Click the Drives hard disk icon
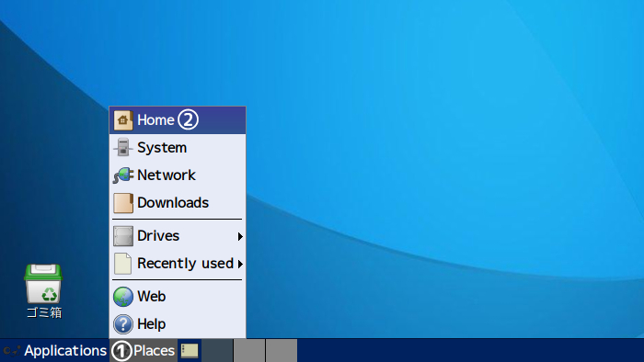The image size is (644, 362). 122,236
